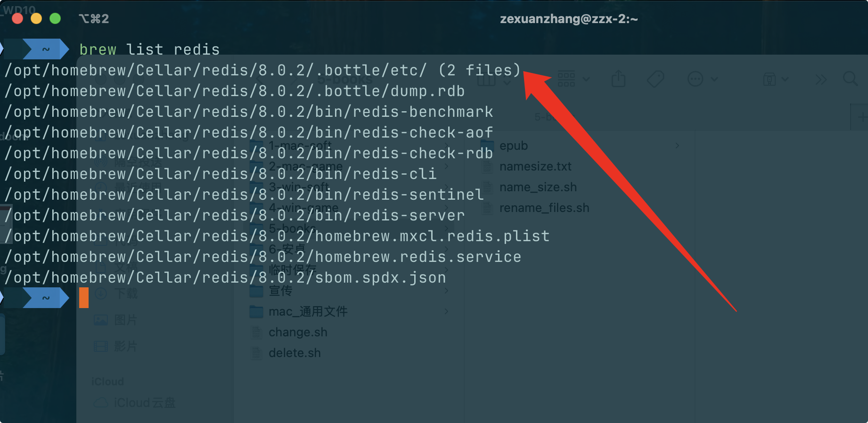Screen dimensions: 868x423
Task: Expand the mac_通用文件 folder chevron
Action: [446, 311]
